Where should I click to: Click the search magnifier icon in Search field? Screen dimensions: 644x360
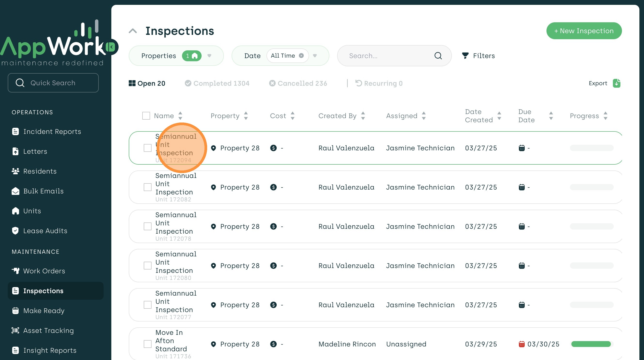(438, 55)
